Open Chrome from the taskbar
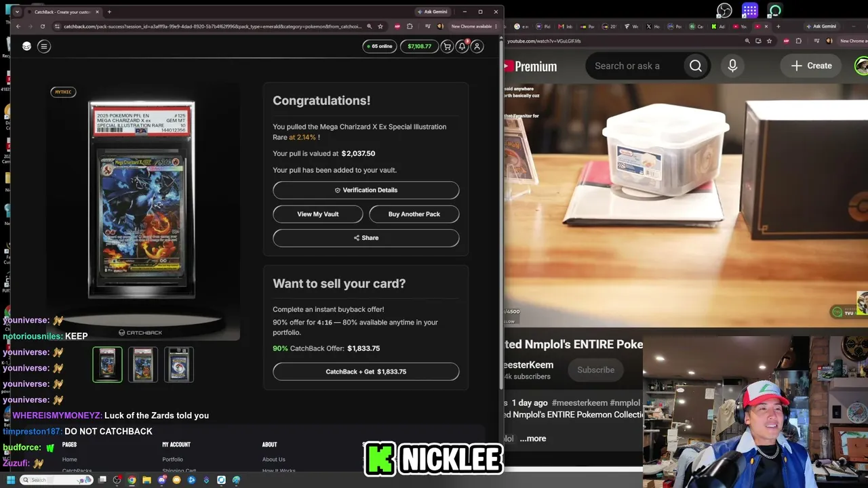This screenshot has width=868, height=488. (x=132, y=480)
